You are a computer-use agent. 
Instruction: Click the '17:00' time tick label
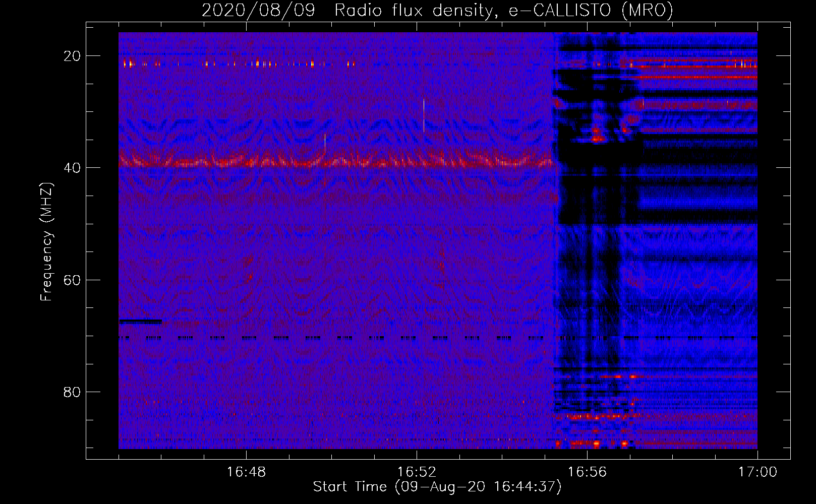[757, 472]
